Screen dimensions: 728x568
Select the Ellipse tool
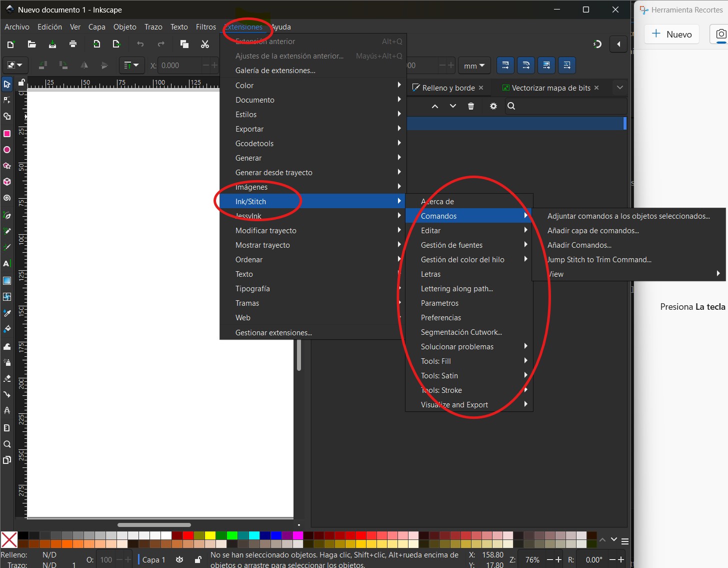pyautogui.click(x=7, y=150)
